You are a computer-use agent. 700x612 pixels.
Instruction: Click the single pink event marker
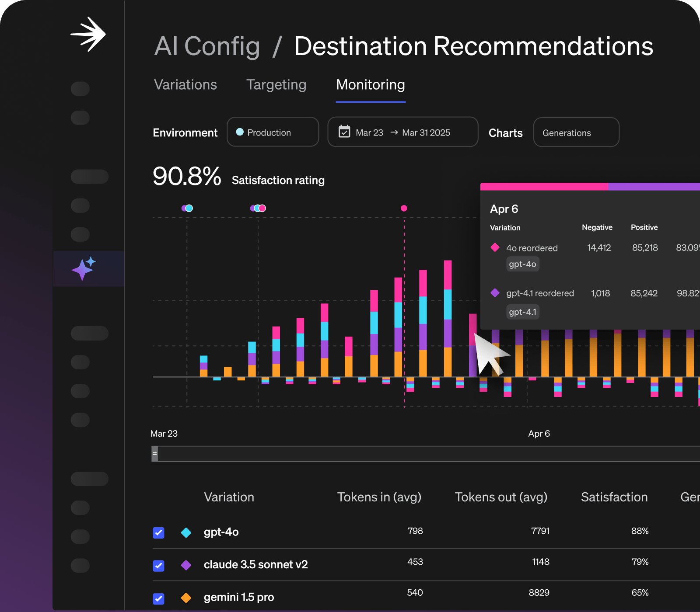(x=404, y=208)
